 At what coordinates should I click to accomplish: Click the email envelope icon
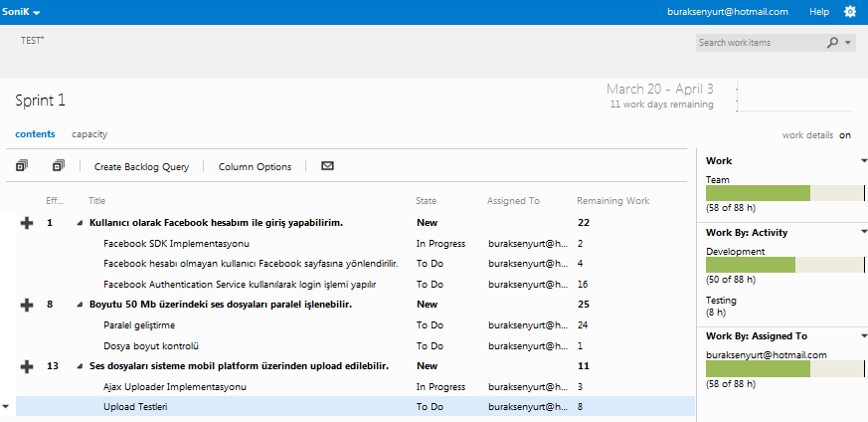(x=327, y=166)
